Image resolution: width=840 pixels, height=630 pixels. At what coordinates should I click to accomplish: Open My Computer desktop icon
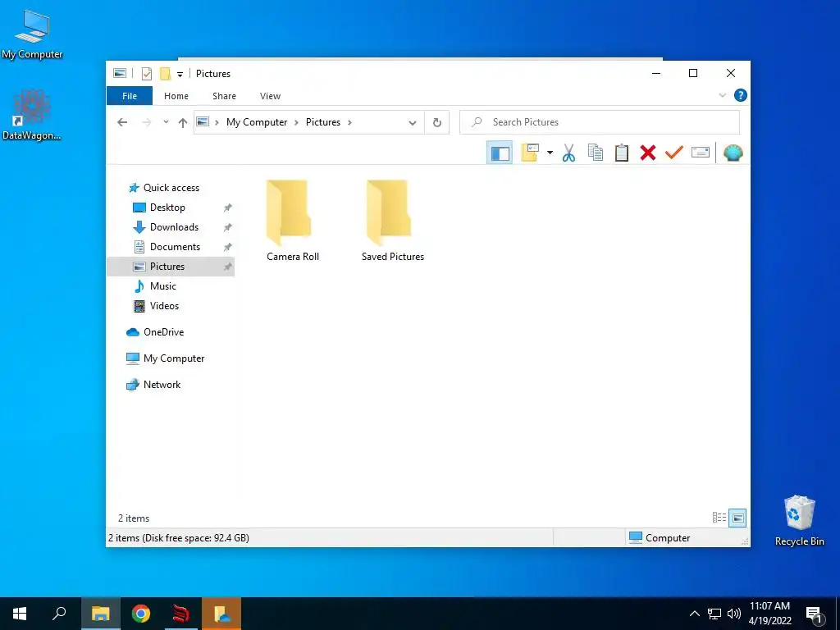pyautogui.click(x=32, y=34)
